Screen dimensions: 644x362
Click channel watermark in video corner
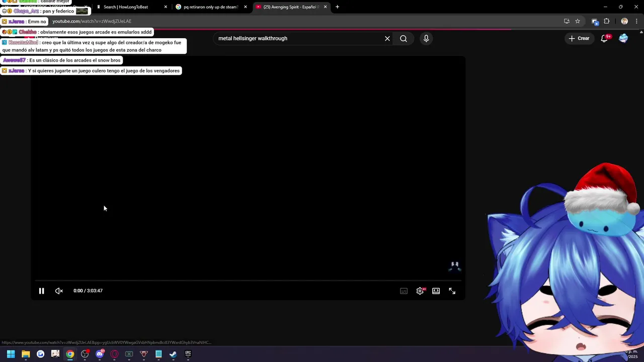pyautogui.click(x=454, y=266)
